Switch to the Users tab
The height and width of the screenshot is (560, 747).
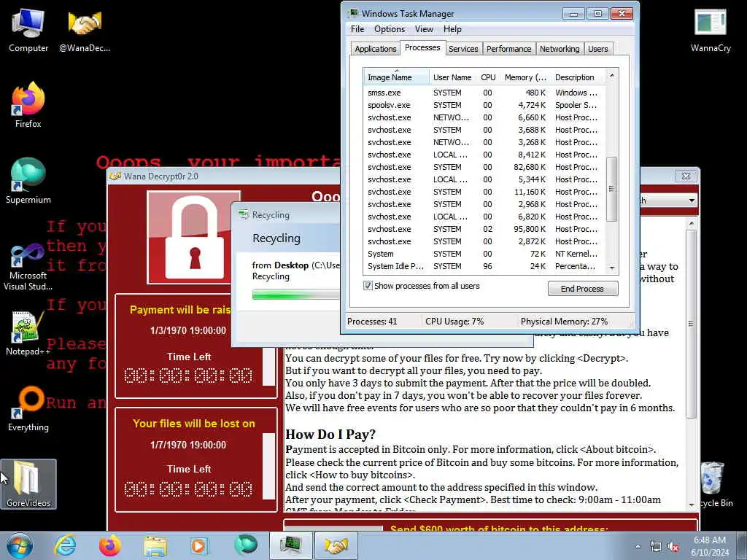(597, 49)
